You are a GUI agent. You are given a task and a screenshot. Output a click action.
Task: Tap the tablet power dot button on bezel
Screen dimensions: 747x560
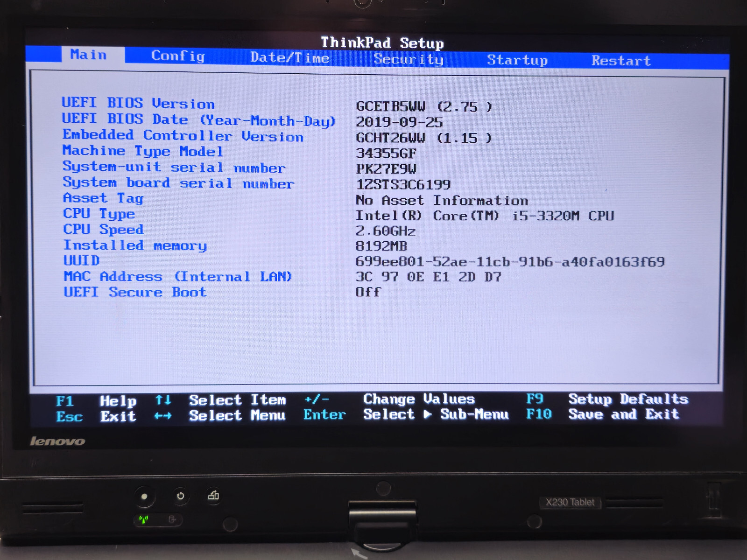(x=144, y=497)
